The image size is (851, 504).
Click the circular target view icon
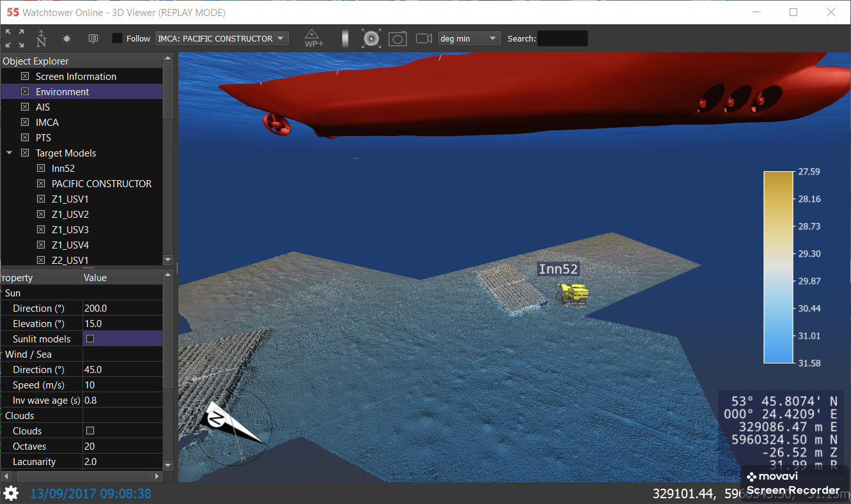[x=371, y=38]
